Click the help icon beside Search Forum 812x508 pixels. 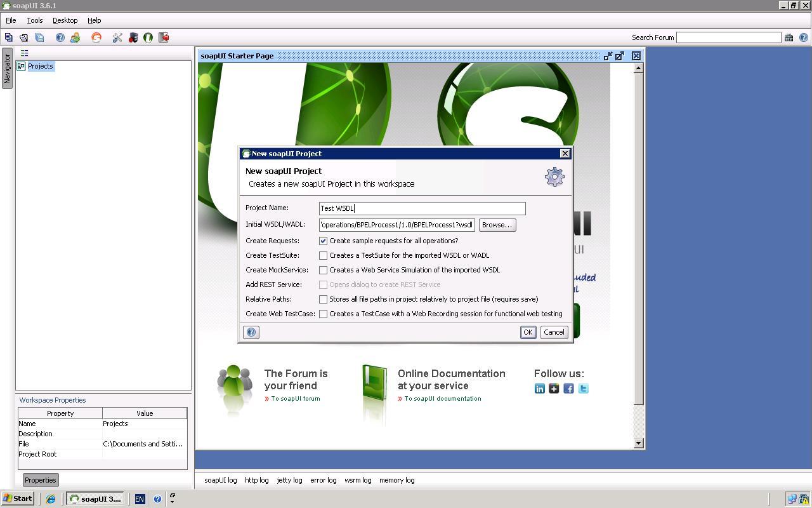click(804, 37)
